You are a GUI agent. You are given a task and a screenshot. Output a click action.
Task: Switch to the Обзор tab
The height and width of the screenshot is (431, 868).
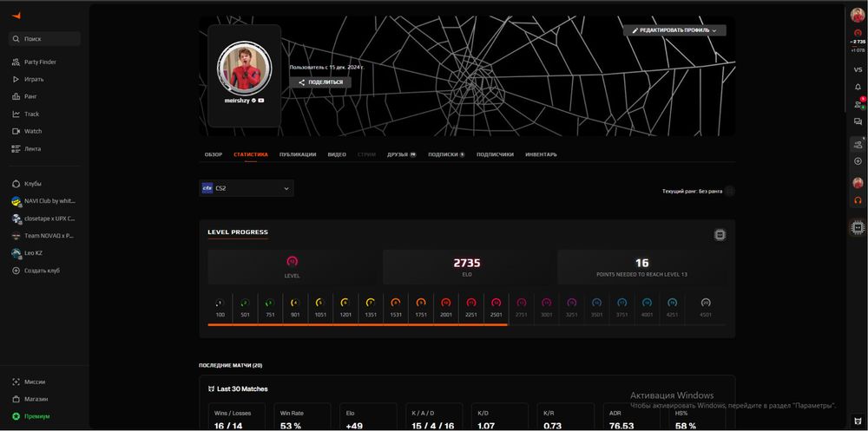[214, 154]
